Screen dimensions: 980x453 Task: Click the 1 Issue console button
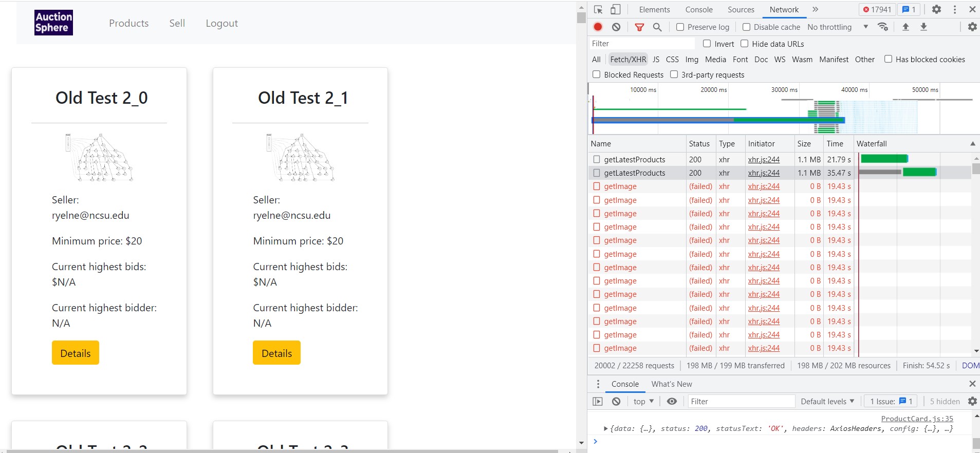click(891, 402)
